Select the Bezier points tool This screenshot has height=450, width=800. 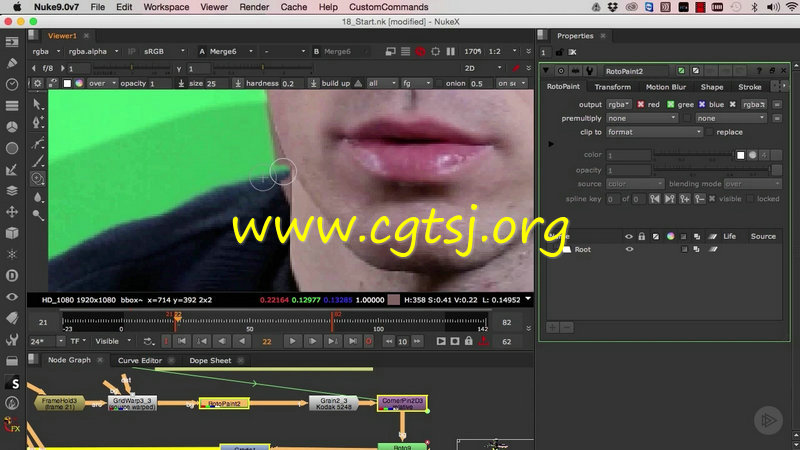pos(38,143)
